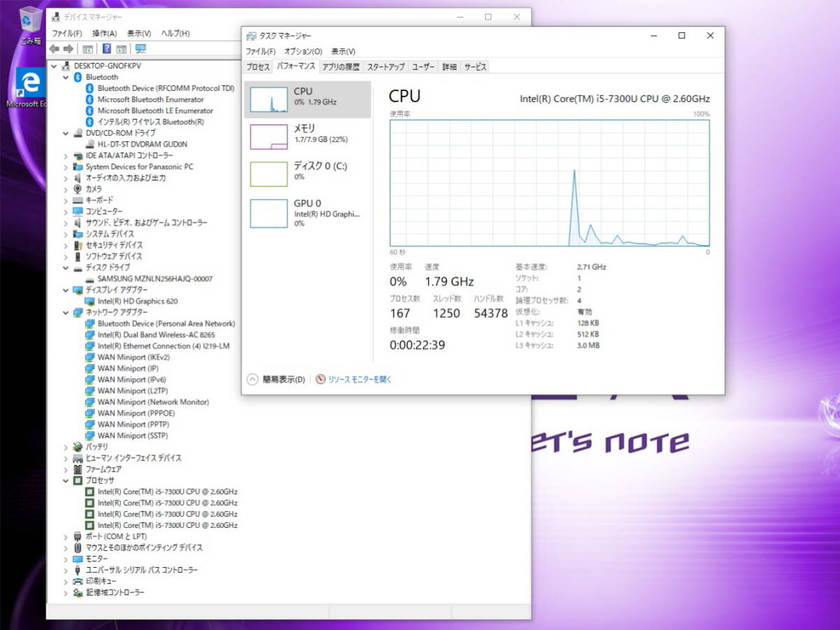Select WAN Miniport (Network Monitor) entry
This screenshot has height=630, width=840.
click(153, 402)
